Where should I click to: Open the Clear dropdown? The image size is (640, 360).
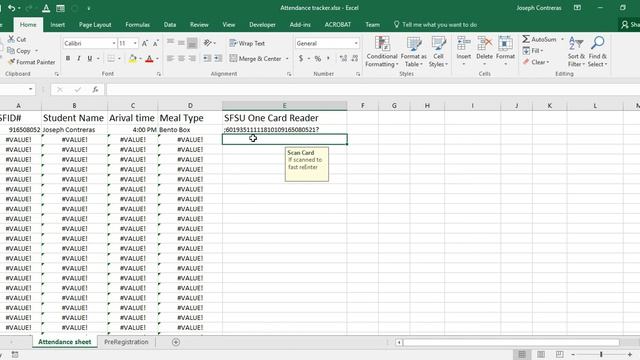(536, 62)
